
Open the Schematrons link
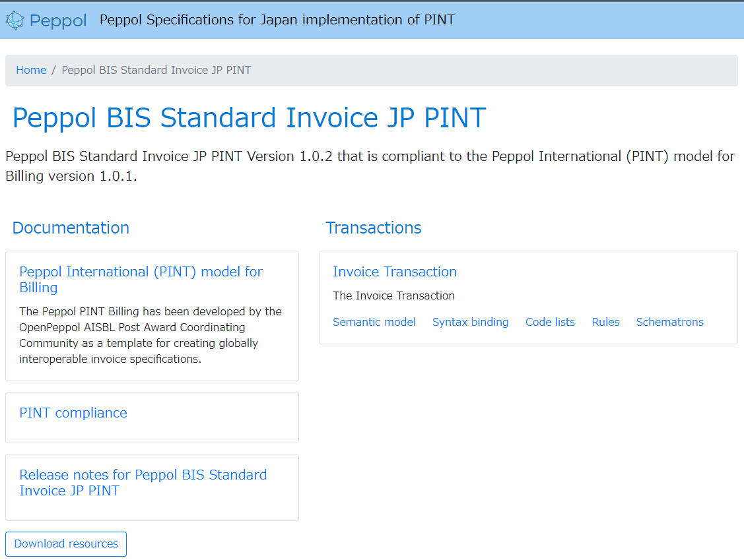coord(669,322)
